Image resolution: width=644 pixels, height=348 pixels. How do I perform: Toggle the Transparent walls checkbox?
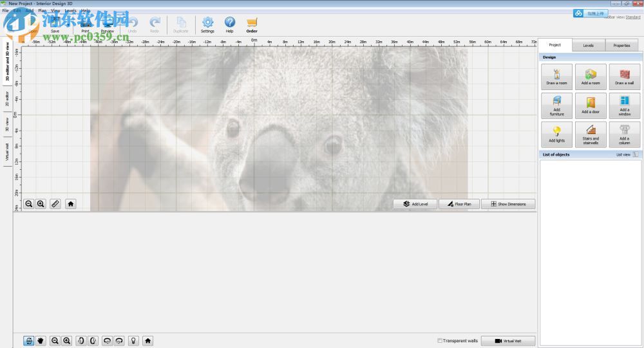[440, 341]
